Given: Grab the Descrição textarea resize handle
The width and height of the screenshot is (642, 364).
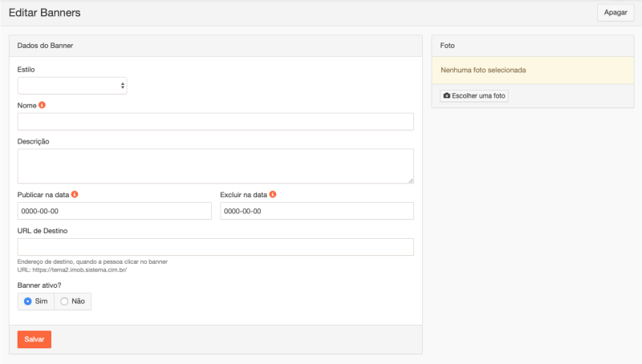Looking at the screenshot, I should 411,180.
